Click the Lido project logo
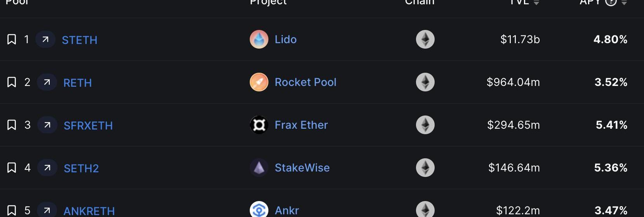This screenshot has width=644, height=217. pyautogui.click(x=259, y=39)
